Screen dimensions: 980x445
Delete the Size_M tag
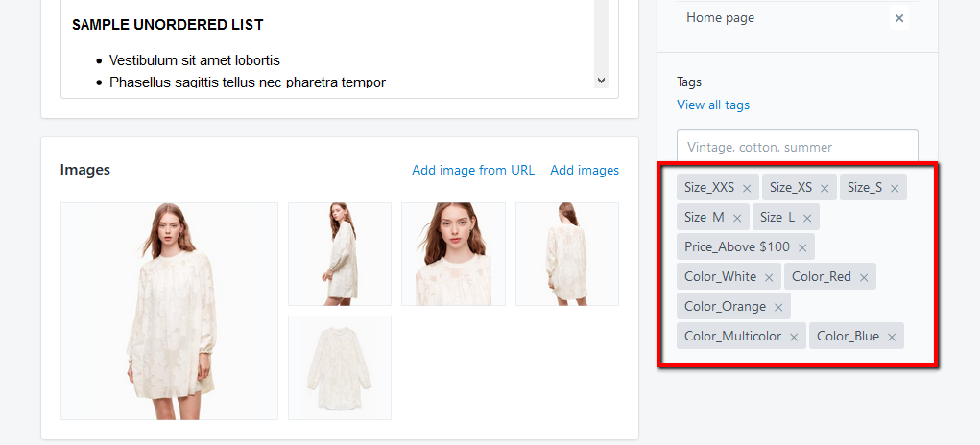pos(736,218)
